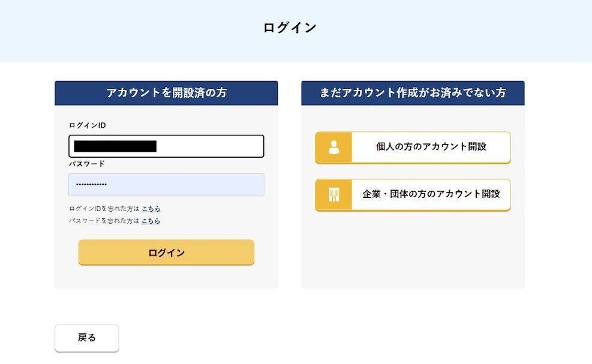The width and height of the screenshot is (592, 364).
Task: Open 企業・団体の方のアカウント開設 button
Action: pos(431,194)
